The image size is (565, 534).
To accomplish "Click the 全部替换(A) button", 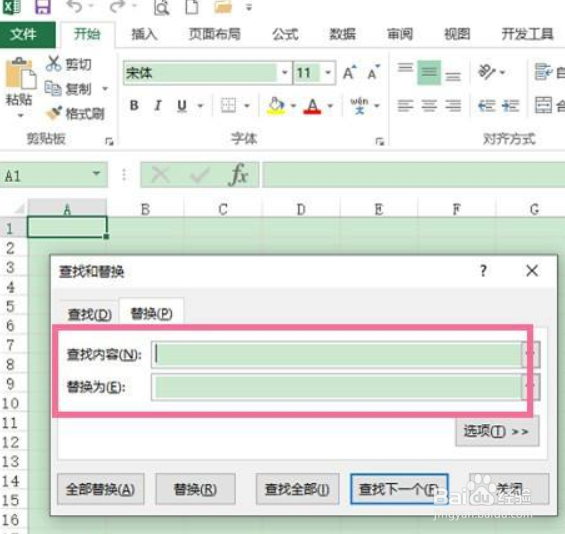I will (x=101, y=489).
